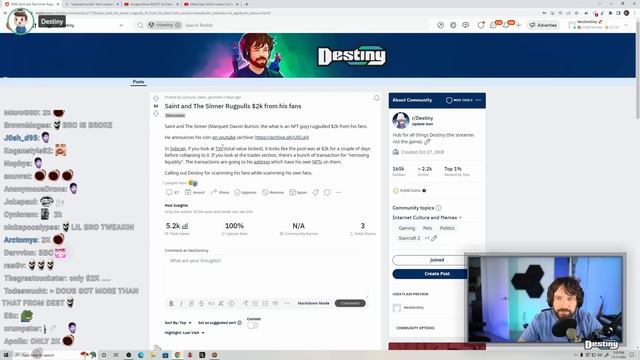This screenshot has width=640, height=360.
Task: Open the notifications bell in Reddit header
Action: pyautogui.click(x=506, y=25)
